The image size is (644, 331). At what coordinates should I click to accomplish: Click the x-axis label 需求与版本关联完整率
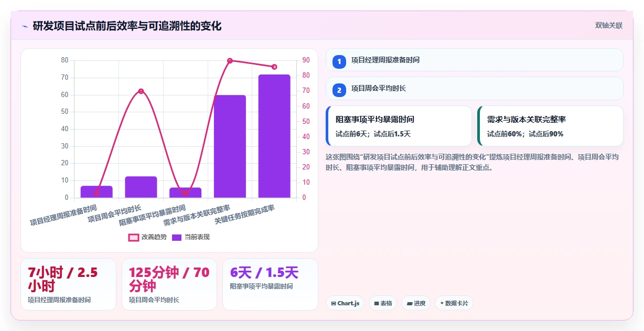tap(197, 215)
